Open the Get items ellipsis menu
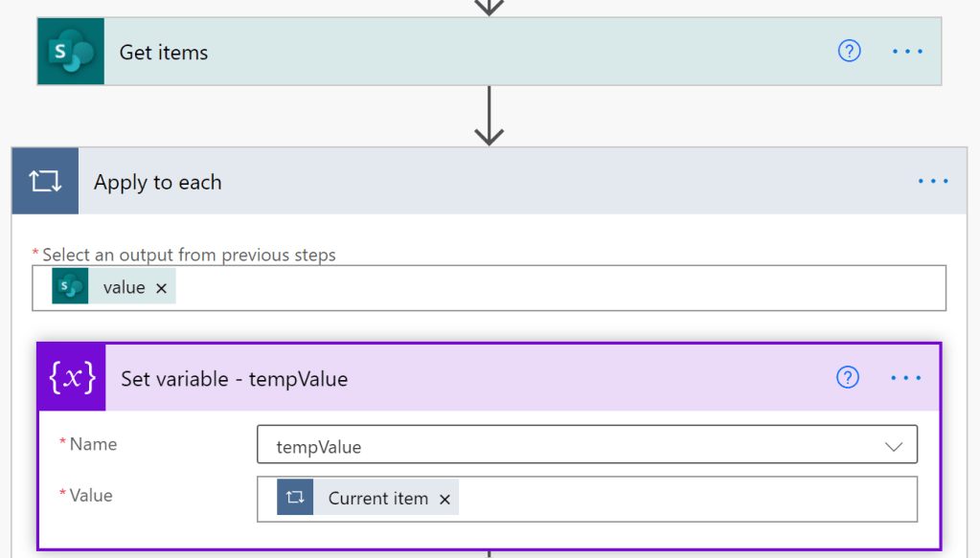 907,52
